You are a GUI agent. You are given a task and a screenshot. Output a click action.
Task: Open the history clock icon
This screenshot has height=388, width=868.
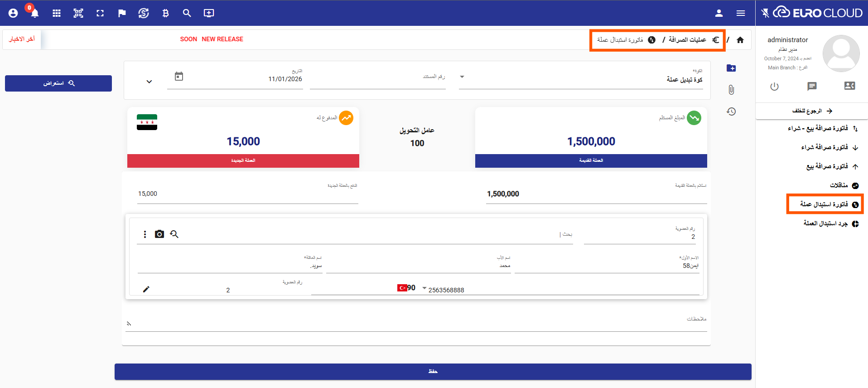click(731, 112)
